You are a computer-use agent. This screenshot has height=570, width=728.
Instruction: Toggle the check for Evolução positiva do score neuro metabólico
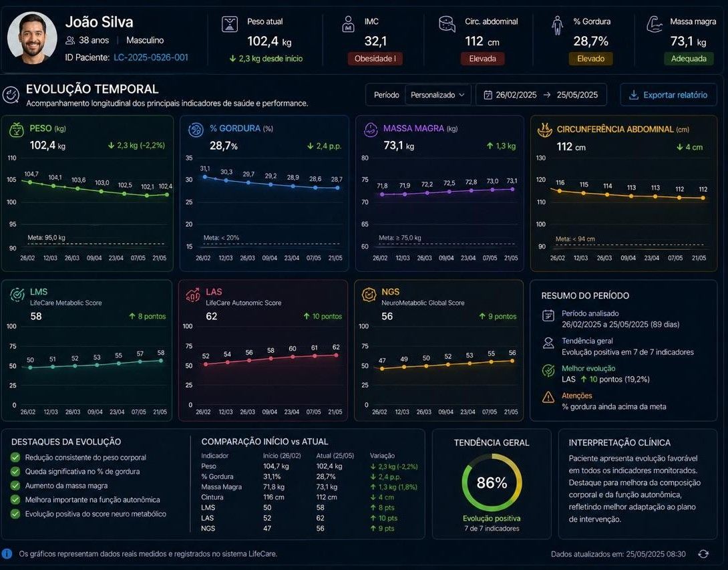point(15,514)
